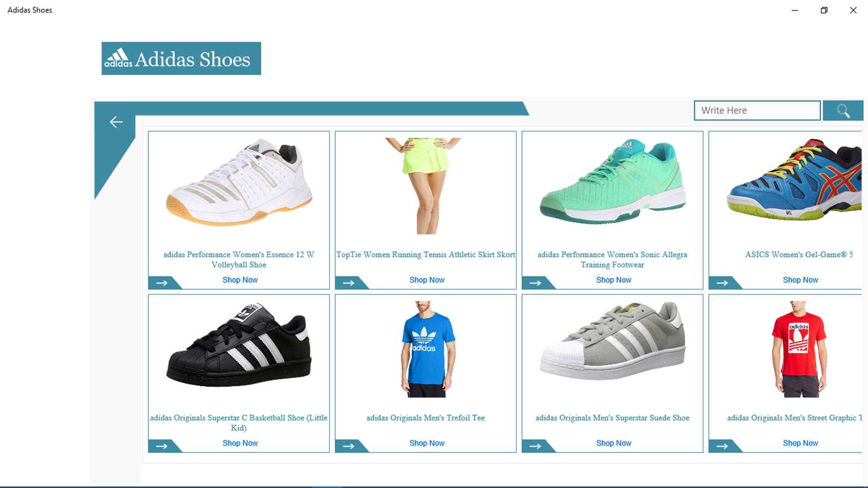The image size is (868, 488).
Task: Open the black Superstar C shoe image
Action: (239, 345)
